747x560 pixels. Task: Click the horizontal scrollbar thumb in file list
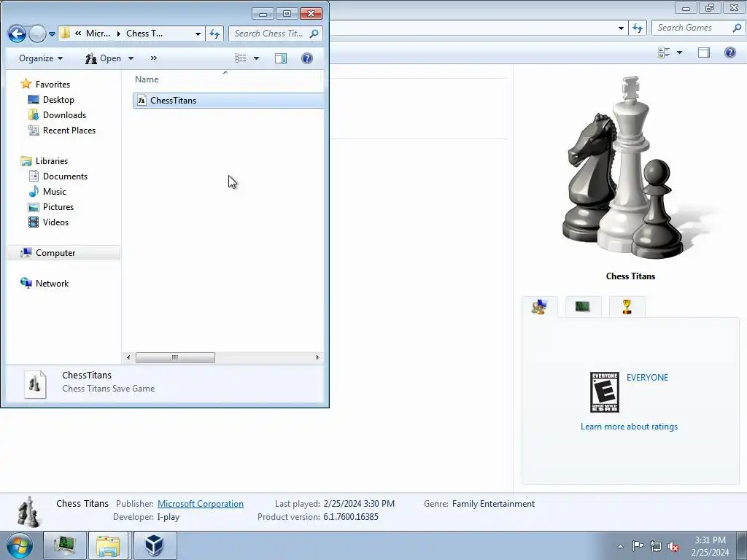click(x=175, y=357)
